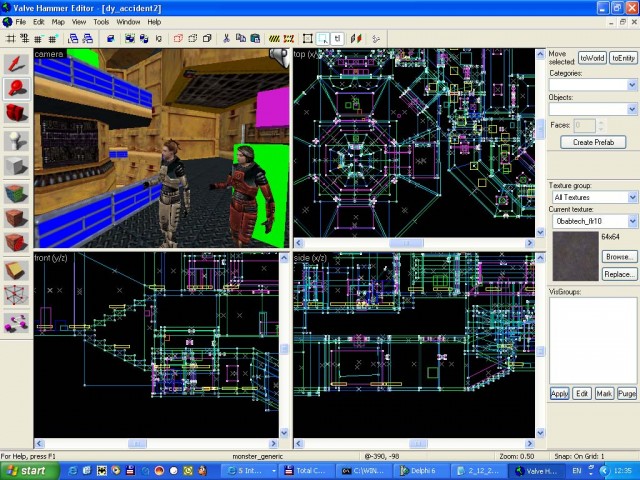Hide unselected objects icon
The image size is (640, 480).
(x=193, y=39)
